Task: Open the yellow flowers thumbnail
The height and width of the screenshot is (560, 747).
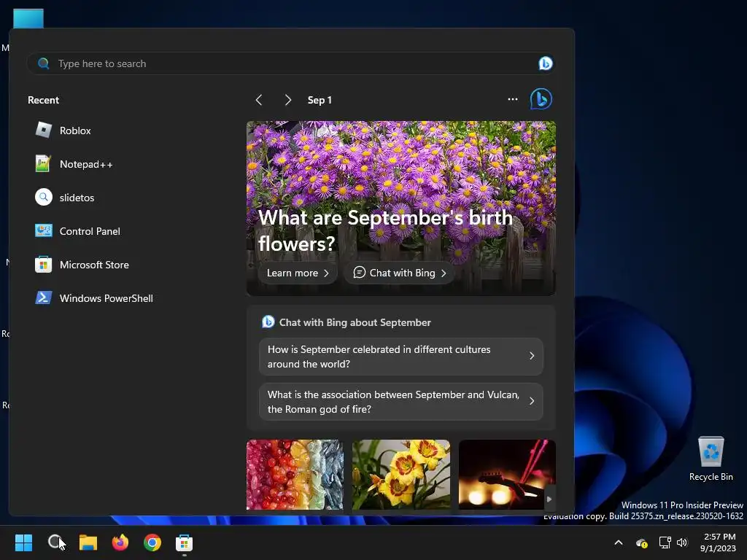Action: pyautogui.click(x=401, y=475)
